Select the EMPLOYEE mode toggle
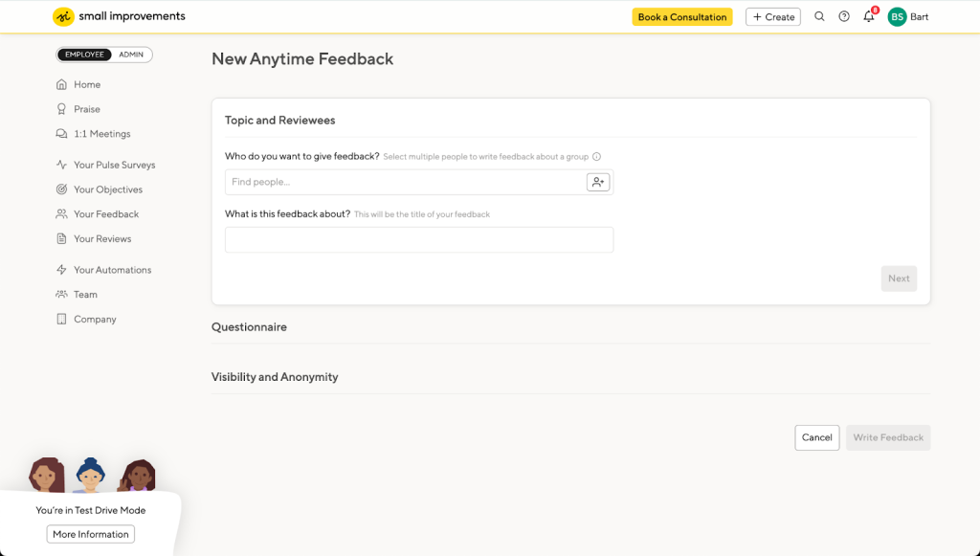Viewport: 980px width, 556px height. 85,55
